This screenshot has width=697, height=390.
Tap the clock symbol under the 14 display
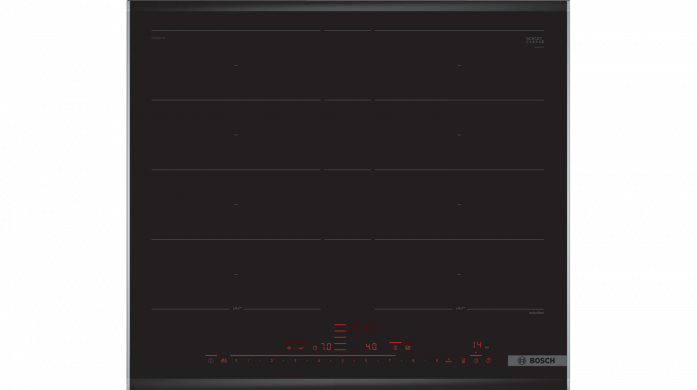[x=476, y=361]
